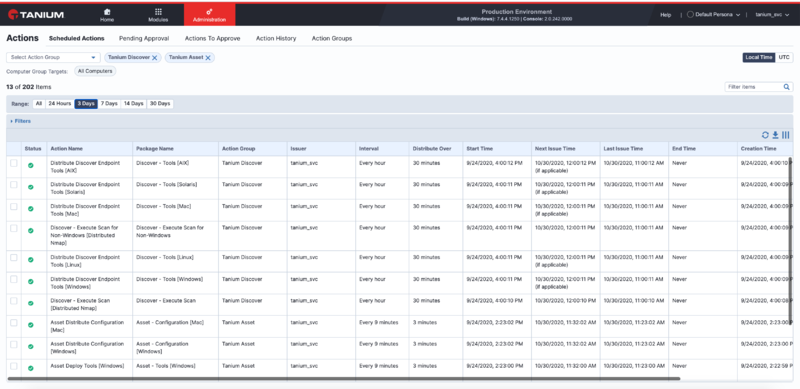Click the search magnifier in Filter items
The image size is (800, 389).
point(787,87)
